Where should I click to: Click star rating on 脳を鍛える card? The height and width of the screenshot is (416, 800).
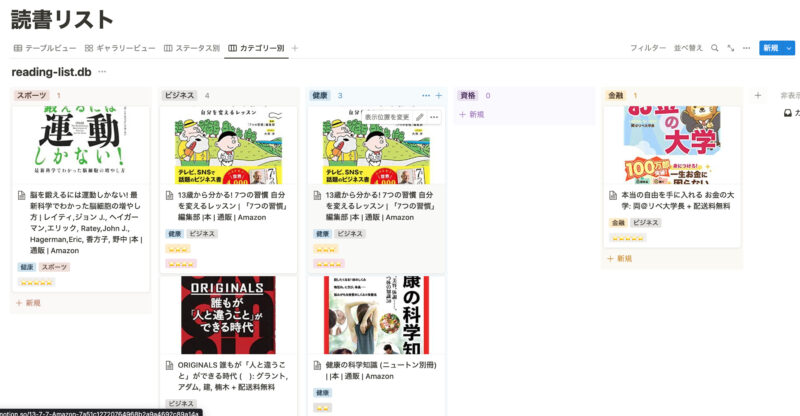(36, 282)
